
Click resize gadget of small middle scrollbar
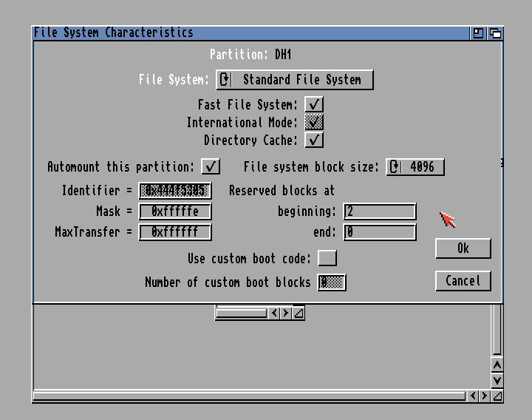coord(299,314)
